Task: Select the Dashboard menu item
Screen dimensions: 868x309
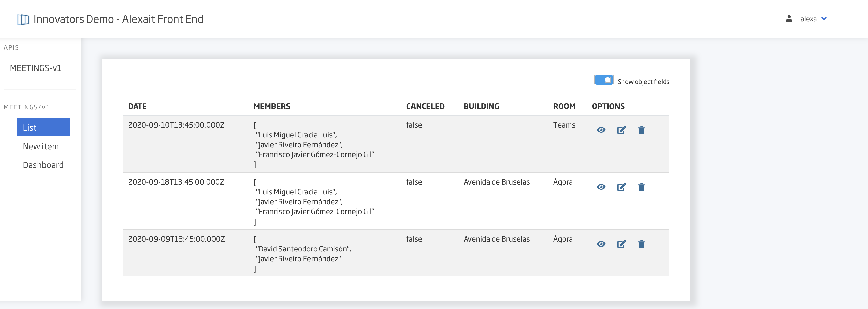Action: coord(43,164)
